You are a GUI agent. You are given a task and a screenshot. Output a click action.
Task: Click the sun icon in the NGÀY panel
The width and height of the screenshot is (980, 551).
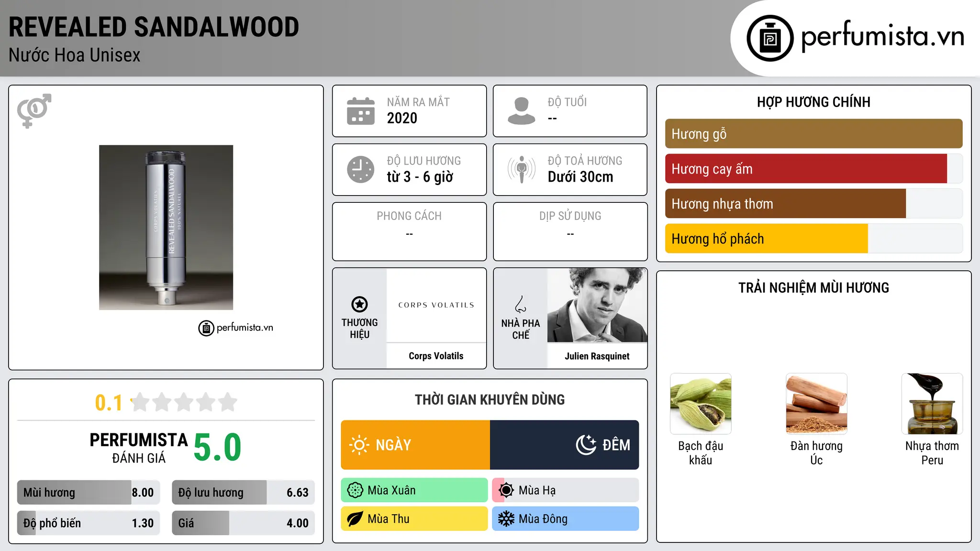click(x=359, y=445)
